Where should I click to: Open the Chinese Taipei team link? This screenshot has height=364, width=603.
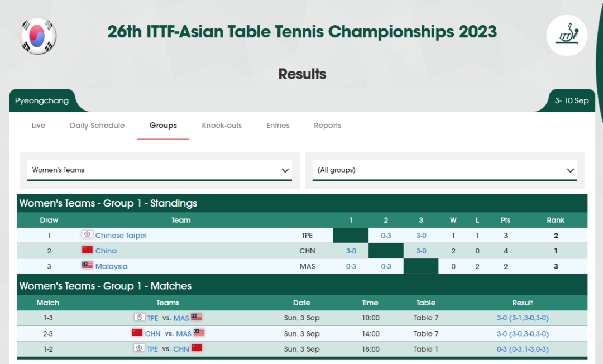coord(121,236)
